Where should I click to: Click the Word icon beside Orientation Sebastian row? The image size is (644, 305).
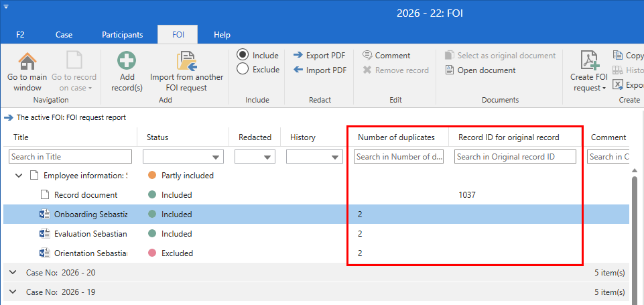44,253
